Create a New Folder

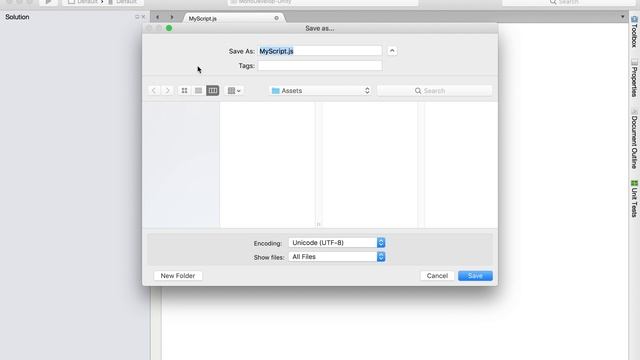click(178, 276)
